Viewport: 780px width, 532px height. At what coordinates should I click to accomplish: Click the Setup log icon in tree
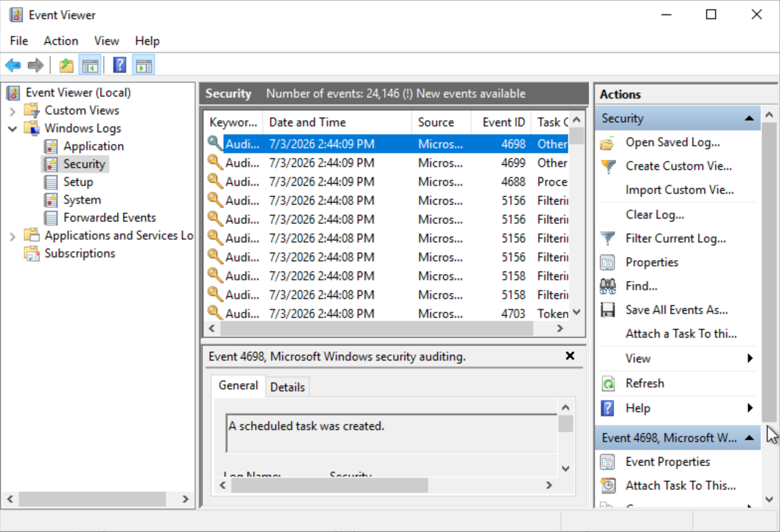[51, 182]
